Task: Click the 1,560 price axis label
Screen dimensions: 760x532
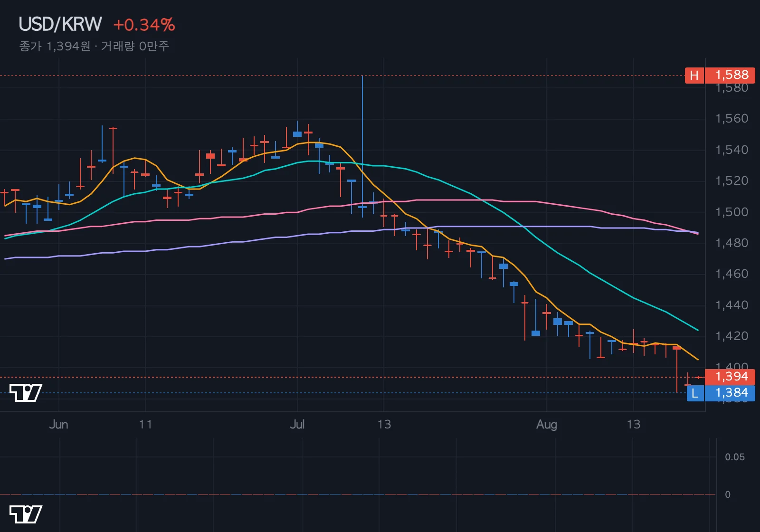Action: tap(731, 118)
